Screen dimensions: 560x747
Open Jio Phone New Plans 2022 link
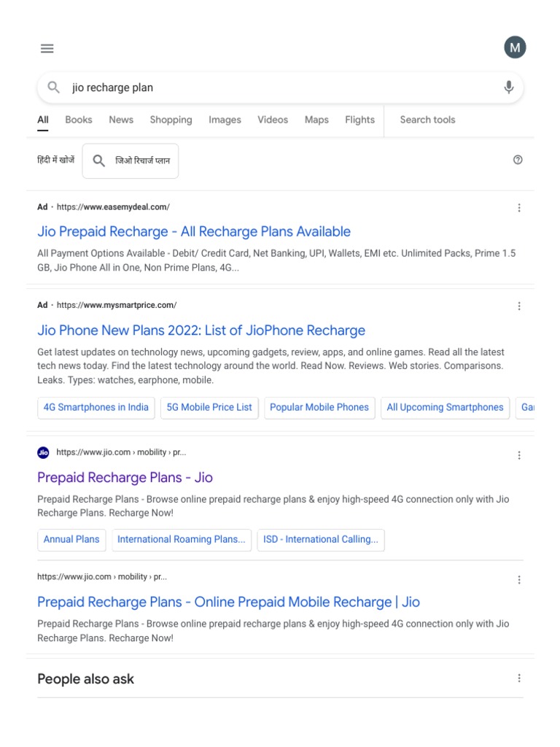pyautogui.click(x=201, y=330)
